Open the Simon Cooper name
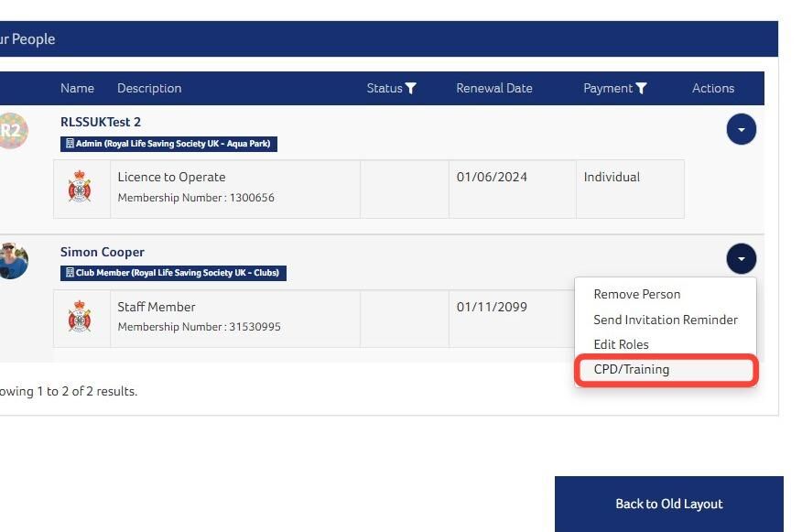802x532 pixels. click(x=103, y=252)
